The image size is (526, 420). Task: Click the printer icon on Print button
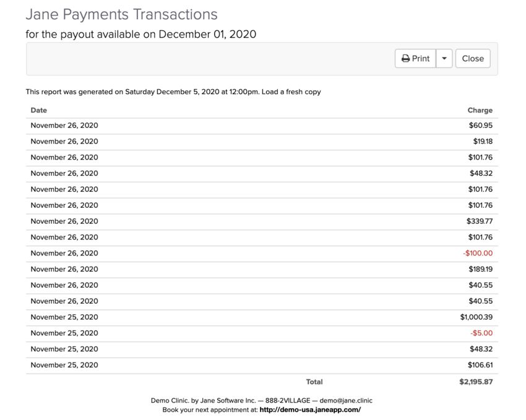point(405,59)
